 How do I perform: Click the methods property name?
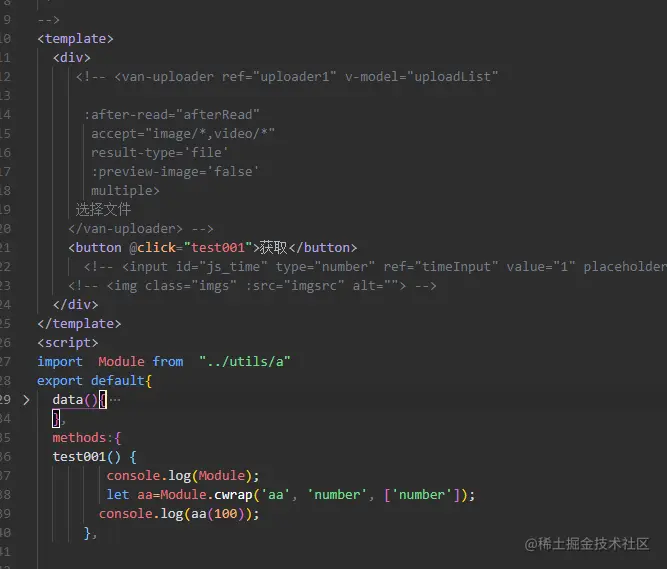79,438
